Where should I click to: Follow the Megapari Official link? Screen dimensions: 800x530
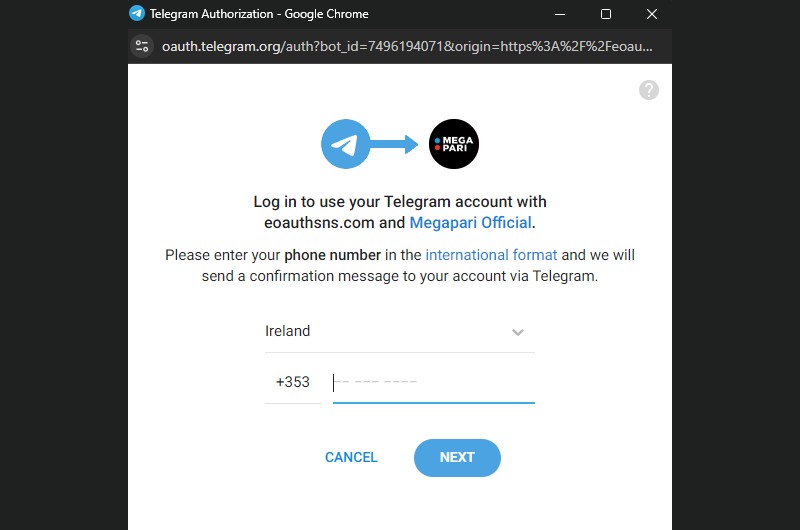tap(470, 223)
